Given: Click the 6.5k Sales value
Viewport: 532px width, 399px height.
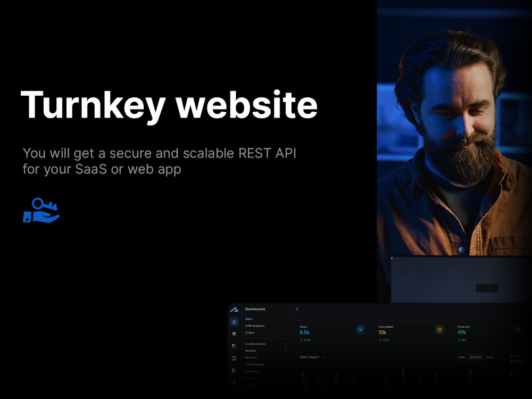Looking at the screenshot, I should 304,332.
